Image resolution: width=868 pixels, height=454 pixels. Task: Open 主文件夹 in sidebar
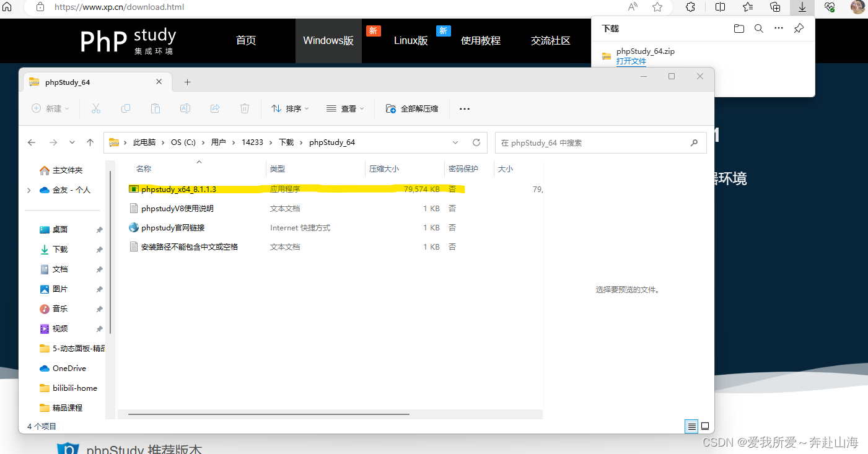61,170
